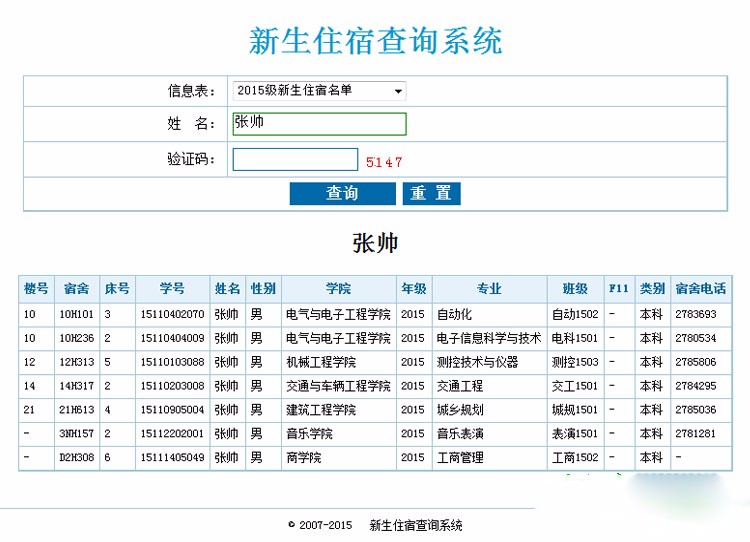Click the 重置 button
The width and height of the screenshot is (750, 542).
431,193
